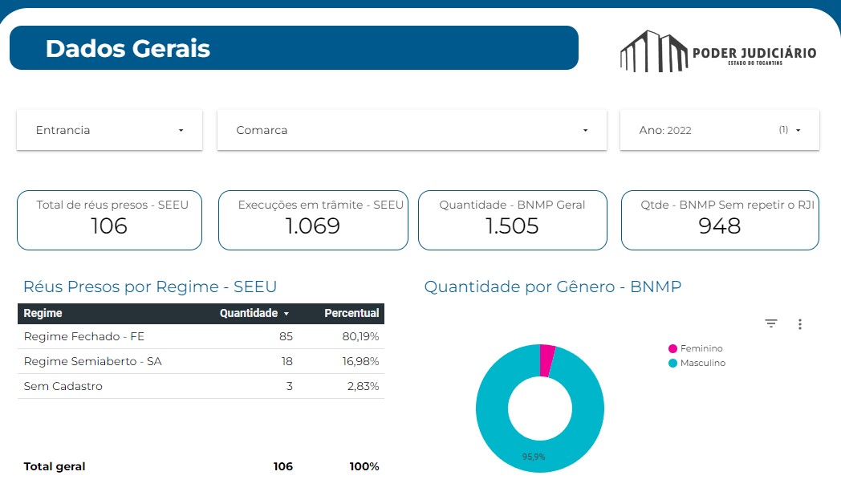Open the chart's three-dot options menu

(799, 324)
